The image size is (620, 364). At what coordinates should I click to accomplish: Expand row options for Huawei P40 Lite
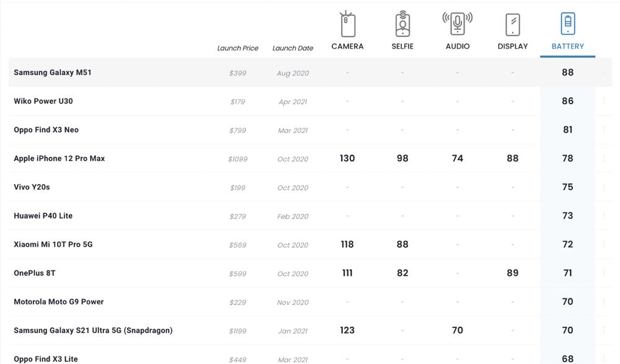point(604,216)
